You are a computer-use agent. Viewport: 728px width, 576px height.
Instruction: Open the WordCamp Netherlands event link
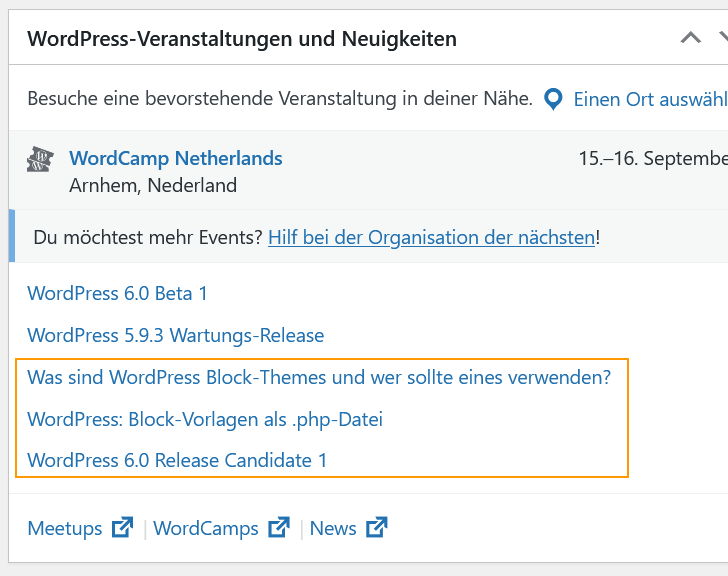pos(176,158)
